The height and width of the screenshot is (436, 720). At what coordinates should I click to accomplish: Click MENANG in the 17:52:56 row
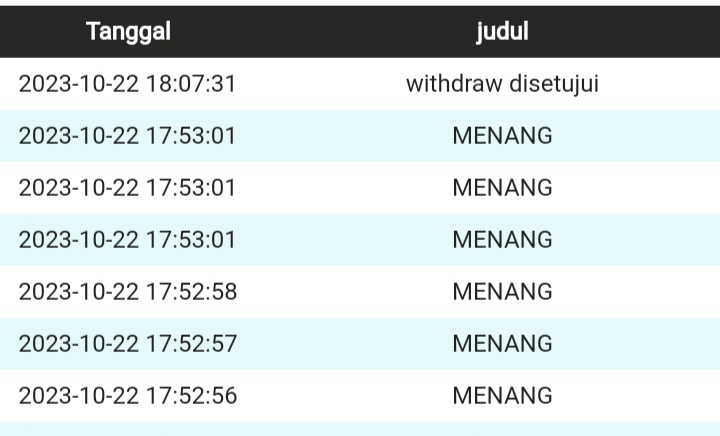click(x=502, y=396)
